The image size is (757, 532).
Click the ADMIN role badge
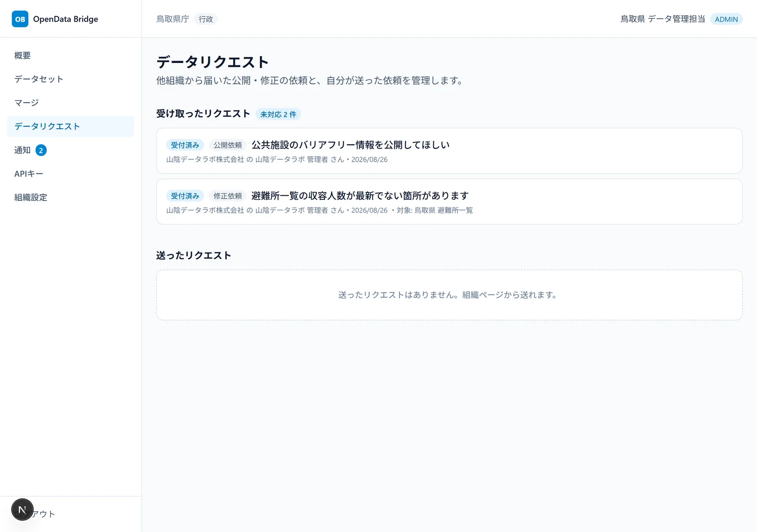[726, 19]
